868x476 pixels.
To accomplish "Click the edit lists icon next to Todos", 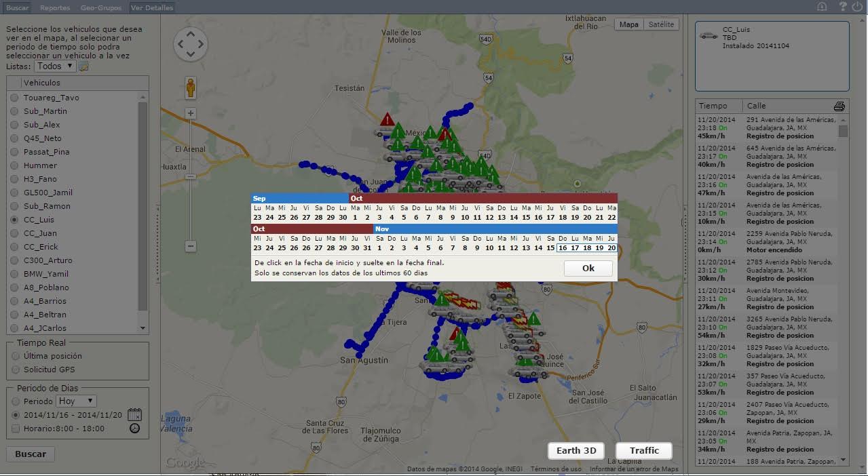I will [84, 66].
